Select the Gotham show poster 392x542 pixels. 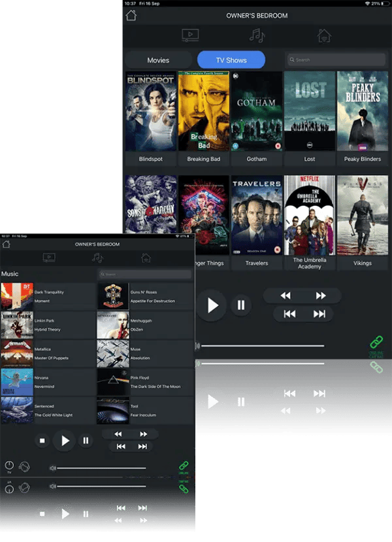point(257,111)
